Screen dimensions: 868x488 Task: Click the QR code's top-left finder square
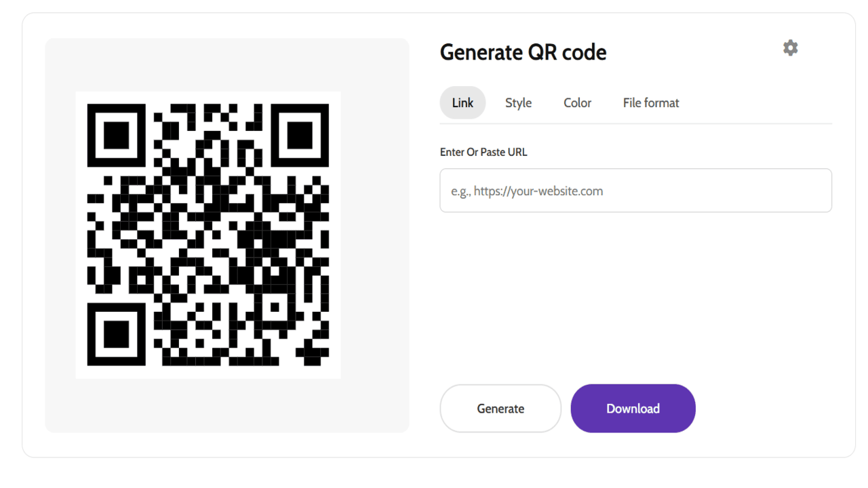pos(117,134)
